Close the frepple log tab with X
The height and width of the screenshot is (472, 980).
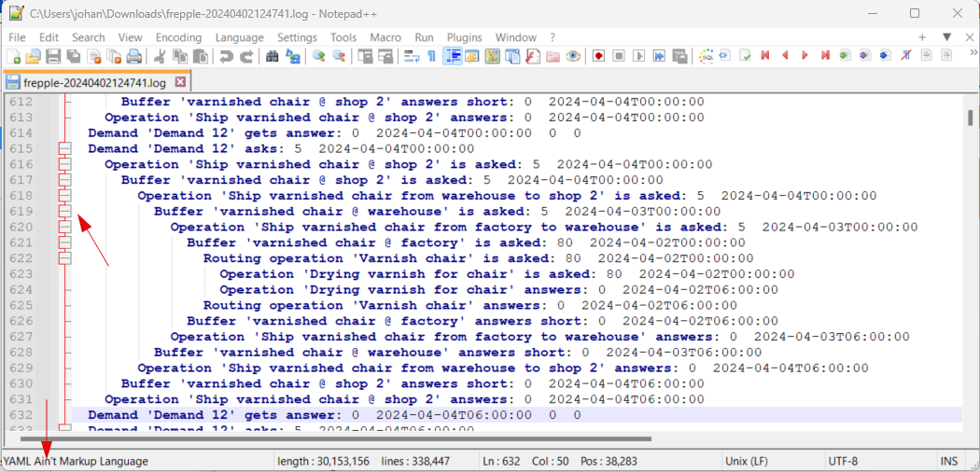click(x=181, y=82)
